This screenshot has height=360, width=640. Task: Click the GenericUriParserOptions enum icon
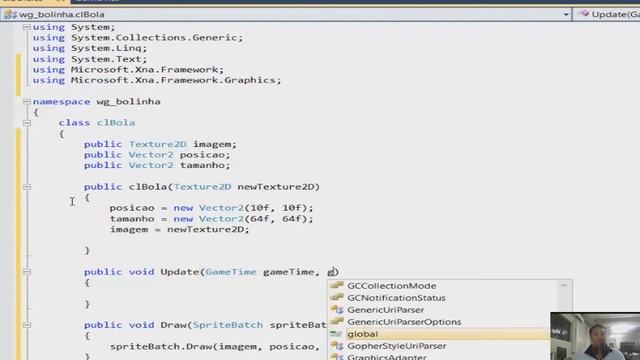pos(337,321)
